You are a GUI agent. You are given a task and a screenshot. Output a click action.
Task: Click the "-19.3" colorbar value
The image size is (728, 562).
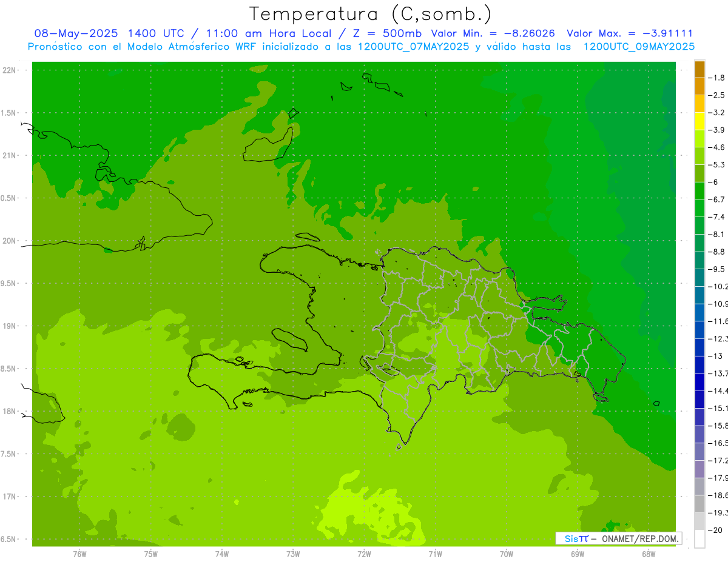pyautogui.click(x=718, y=513)
